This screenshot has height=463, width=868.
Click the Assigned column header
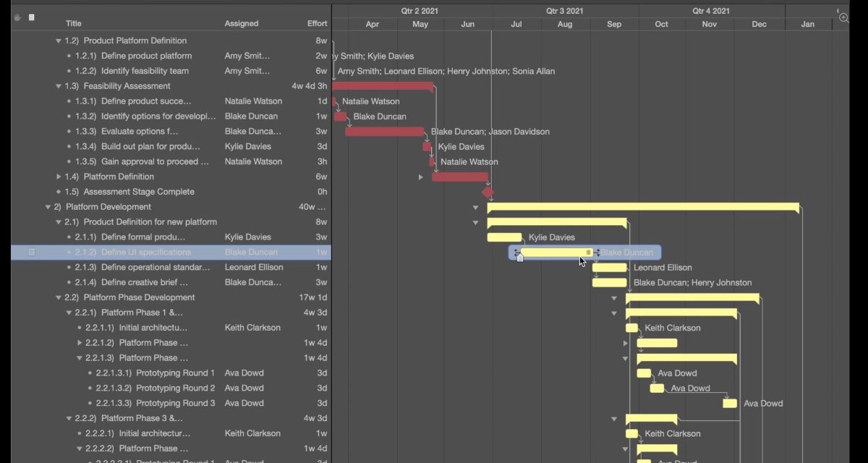click(x=241, y=24)
